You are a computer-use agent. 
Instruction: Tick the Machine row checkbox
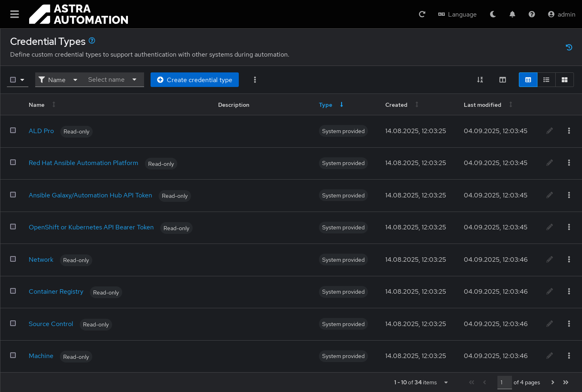point(13,355)
